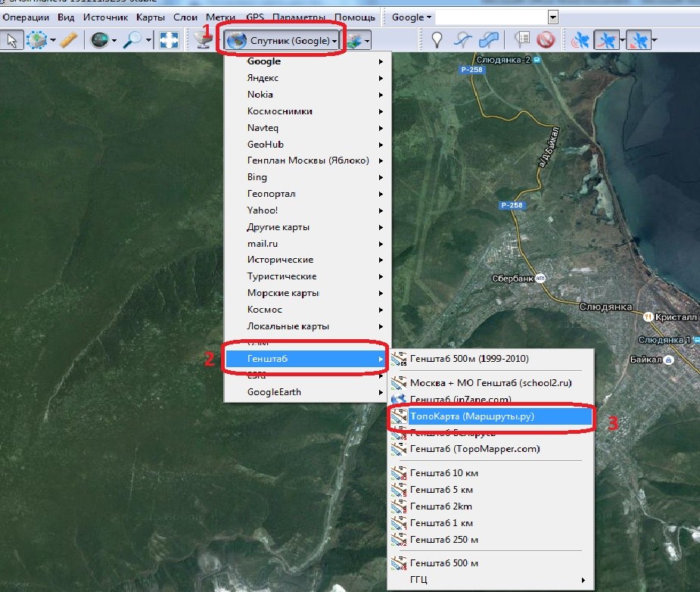Viewport: 700px width, 592px height.
Task: Activate the area selection tool
Action: point(36,40)
